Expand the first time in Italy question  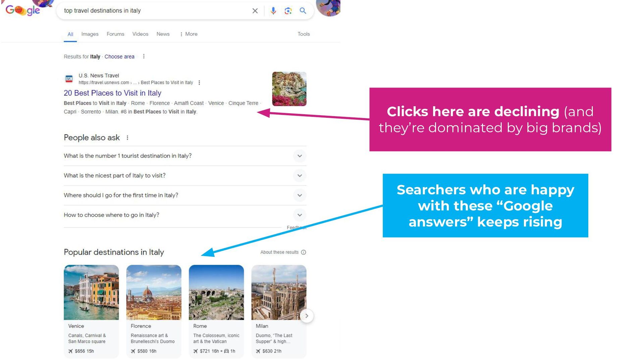185,195
